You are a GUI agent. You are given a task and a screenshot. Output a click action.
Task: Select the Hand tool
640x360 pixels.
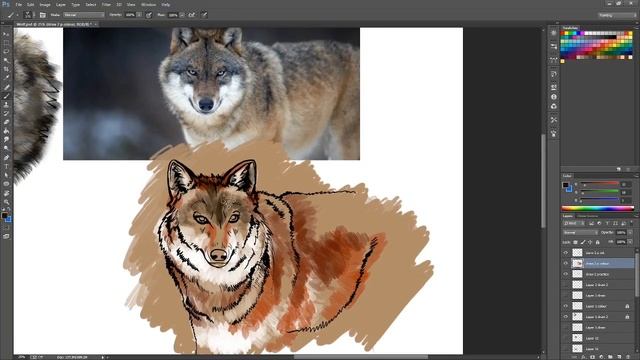coord(6,193)
